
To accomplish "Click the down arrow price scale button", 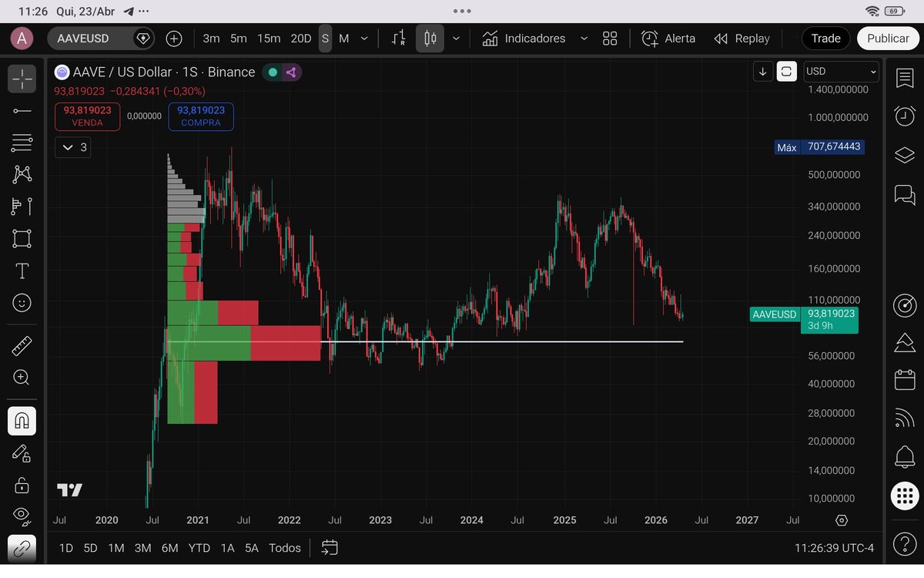I will click(x=762, y=72).
